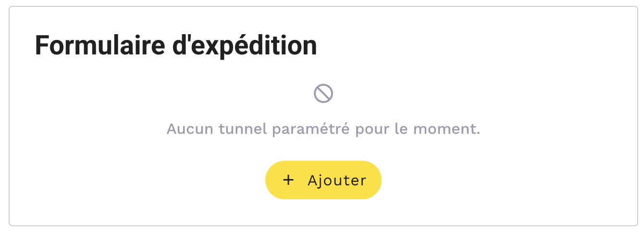Add a tunnel using the plus sign
The image size is (644, 233).
(x=288, y=180)
